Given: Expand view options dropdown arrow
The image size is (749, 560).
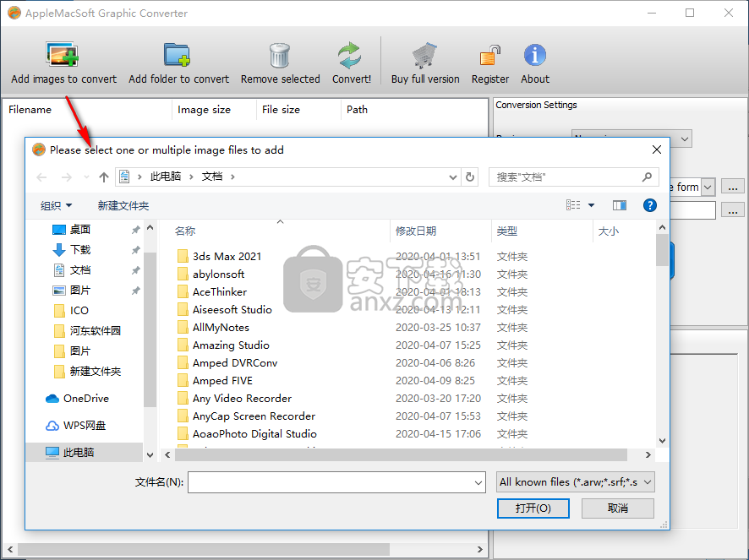Looking at the screenshot, I should [592, 205].
